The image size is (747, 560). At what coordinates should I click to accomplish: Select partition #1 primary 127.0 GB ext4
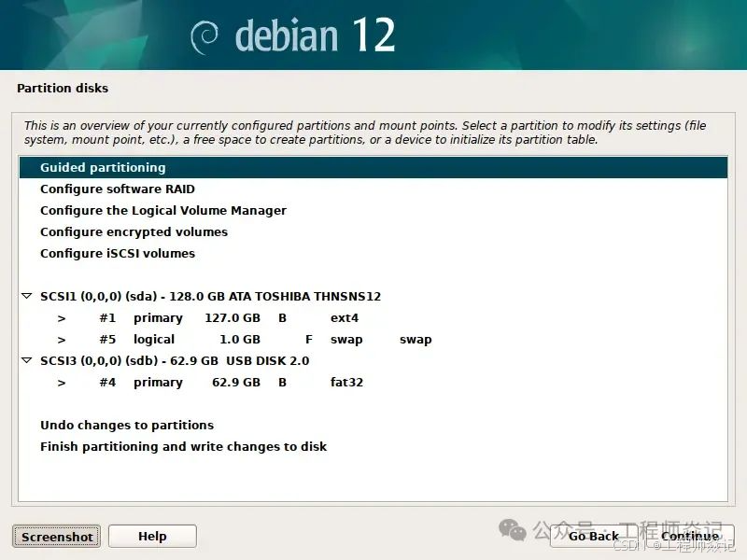click(373, 317)
